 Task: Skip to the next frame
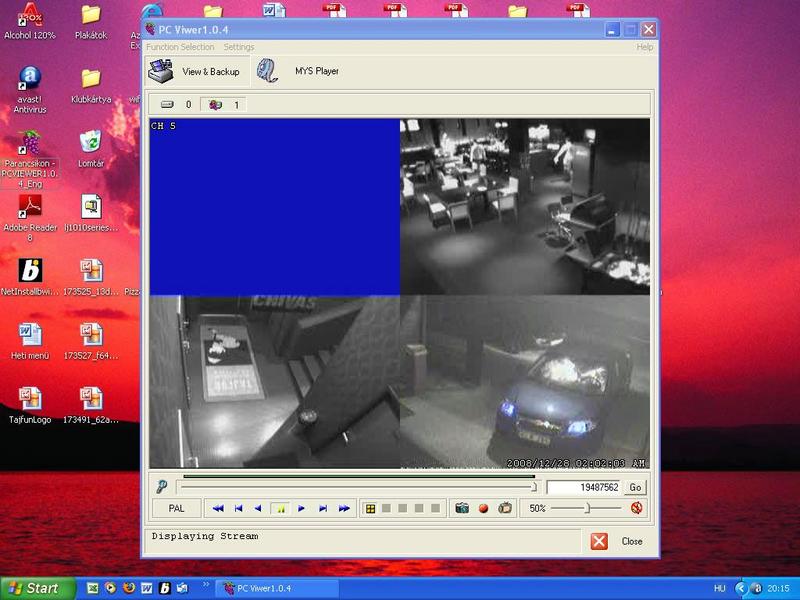pyautogui.click(x=322, y=508)
